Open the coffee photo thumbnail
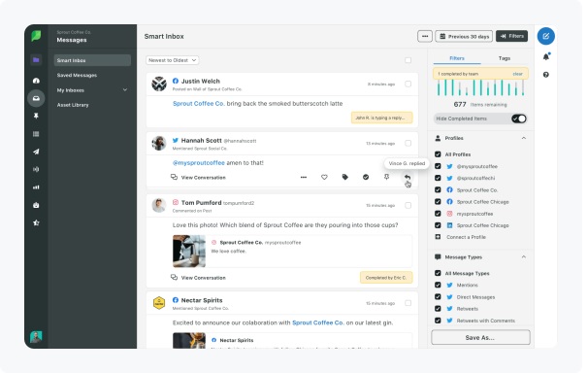This screenshot has width=588, height=373. (x=189, y=251)
